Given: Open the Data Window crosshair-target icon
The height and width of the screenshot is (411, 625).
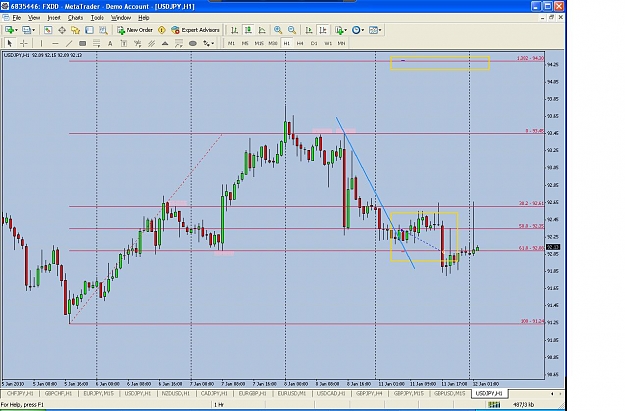Looking at the screenshot, I should (62, 30).
